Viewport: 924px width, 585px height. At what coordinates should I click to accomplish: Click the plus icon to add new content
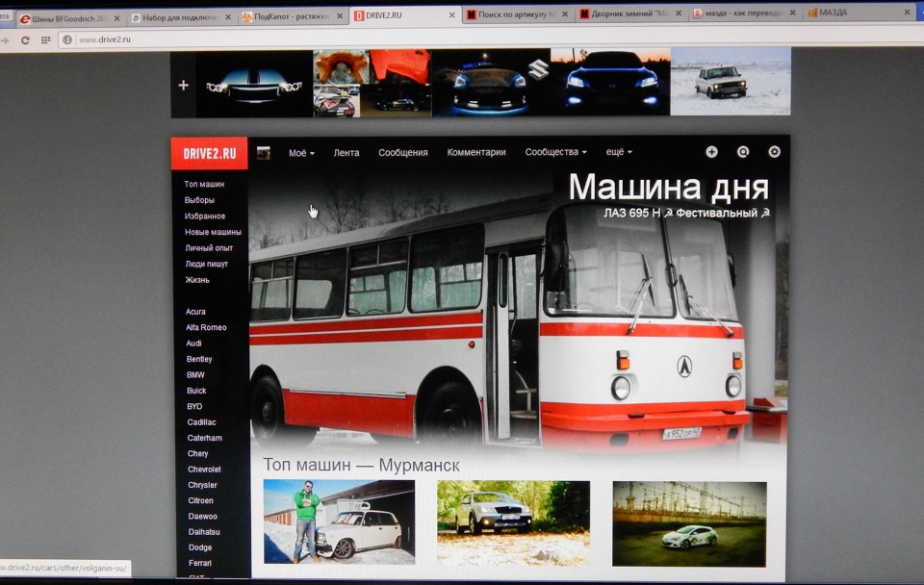[711, 151]
